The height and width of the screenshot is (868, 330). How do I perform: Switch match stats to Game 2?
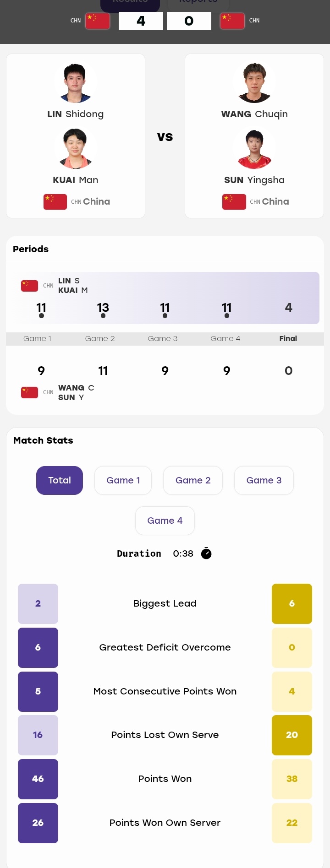[193, 480]
